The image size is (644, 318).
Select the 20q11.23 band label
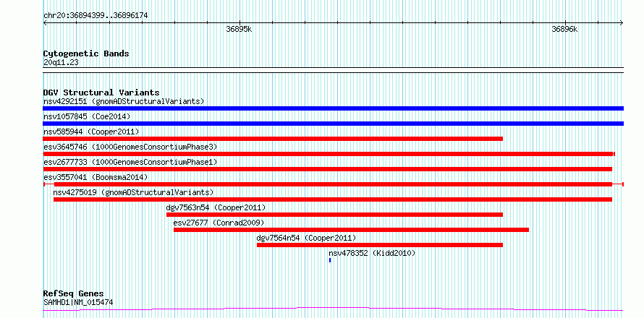point(61,63)
